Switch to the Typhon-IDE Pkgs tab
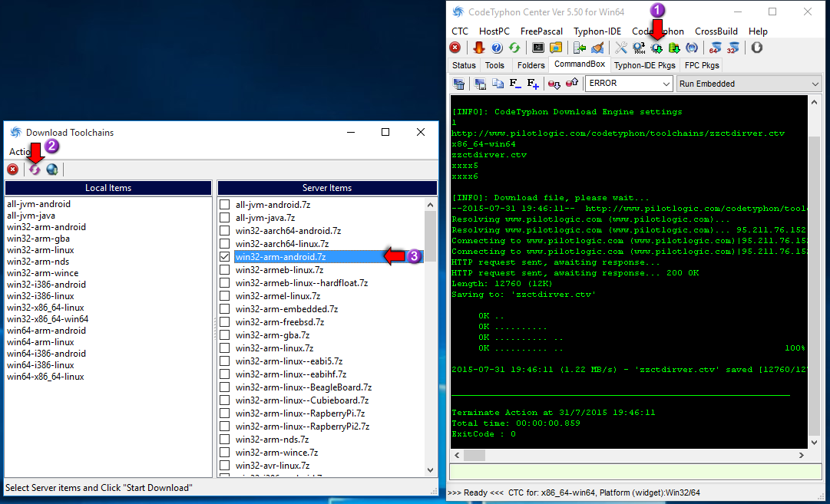The height and width of the screenshot is (504, 830). (x=644, y=65)
